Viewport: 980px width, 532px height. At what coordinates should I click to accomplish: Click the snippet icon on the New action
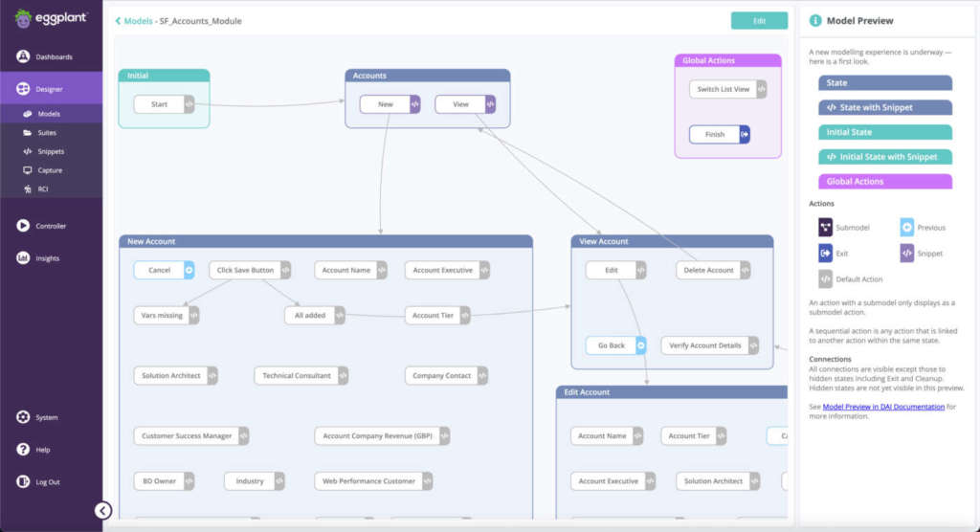pos(415,104)
